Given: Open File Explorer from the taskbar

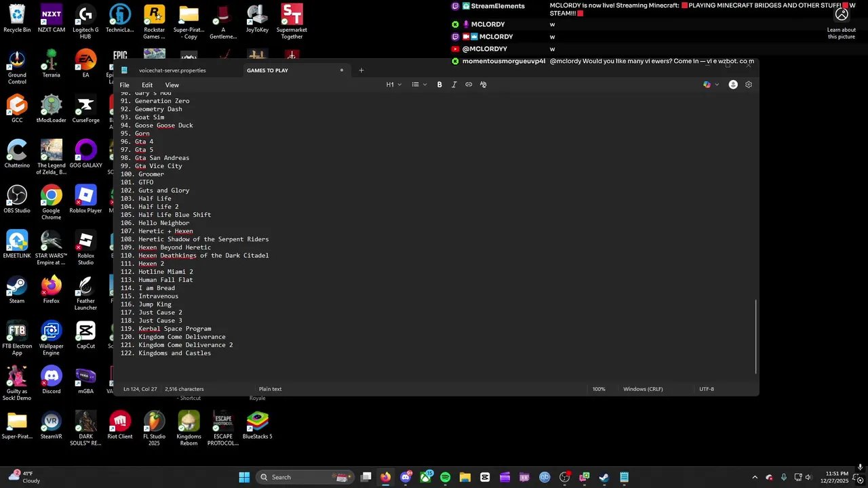Looking at the screenshot, I should (465, 477).
